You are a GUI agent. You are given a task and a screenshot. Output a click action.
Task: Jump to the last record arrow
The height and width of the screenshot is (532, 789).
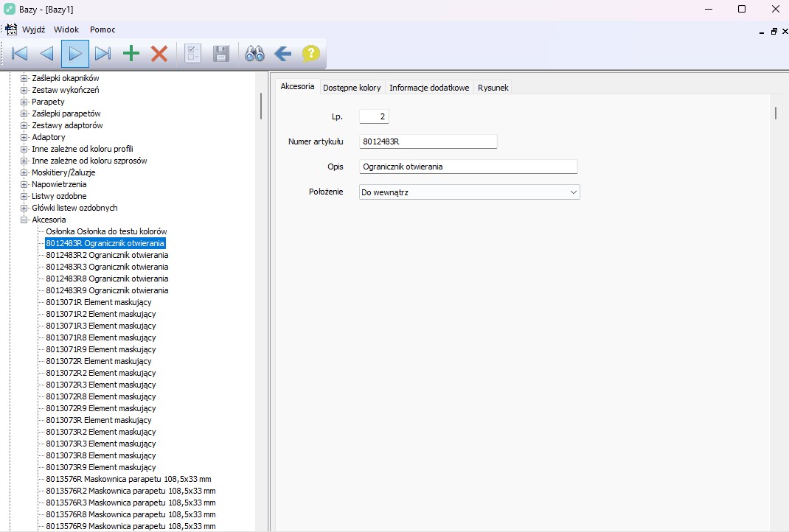(x=103, y=53)
